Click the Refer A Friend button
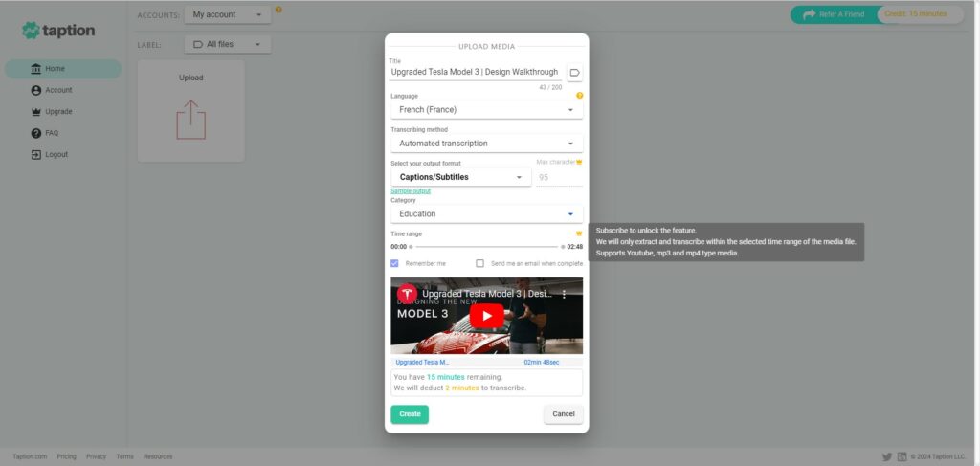Image resolution: width=980 pixels, height=466 pixels. [x=834, y=14]
